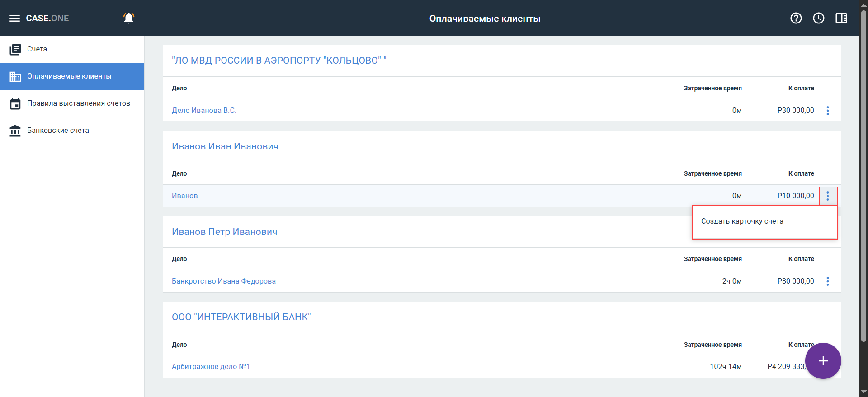Toggle the side panel layout icon

coord(841,18)
